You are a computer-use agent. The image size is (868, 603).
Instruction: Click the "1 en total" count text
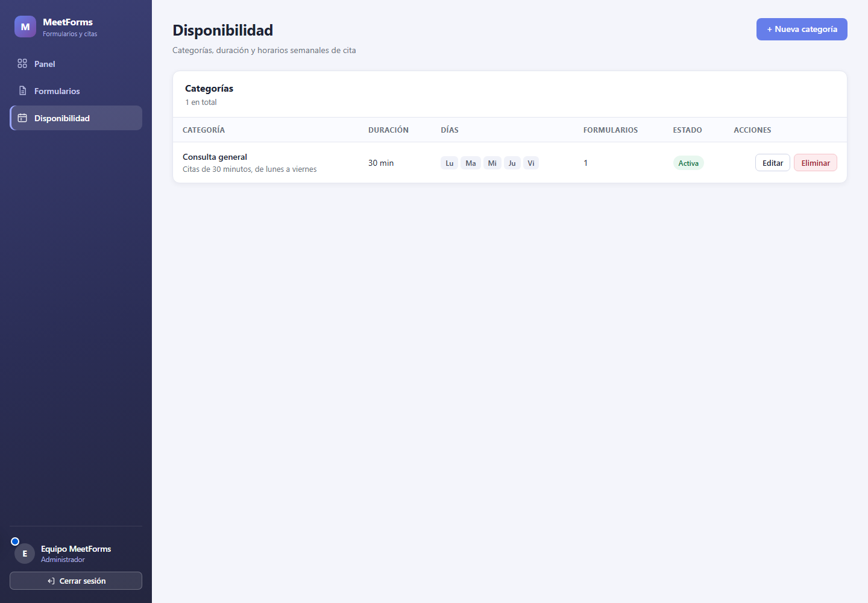pos(201,103)
